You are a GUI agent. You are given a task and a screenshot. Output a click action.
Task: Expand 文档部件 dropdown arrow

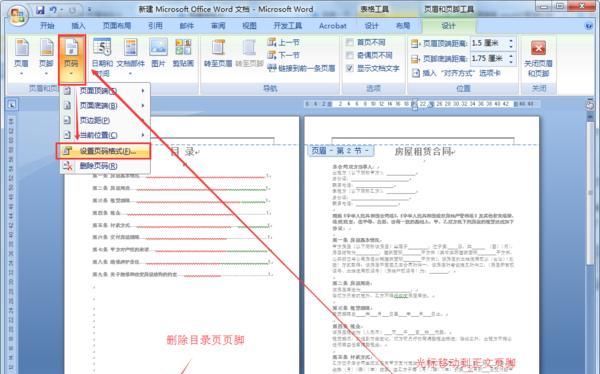pos(130,73)
